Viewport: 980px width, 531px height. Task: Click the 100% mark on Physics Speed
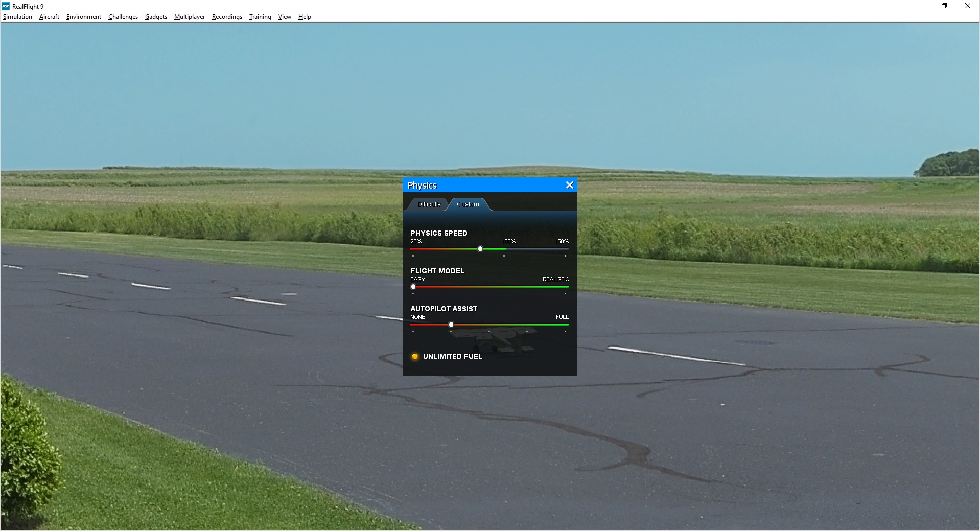point(508,241)
